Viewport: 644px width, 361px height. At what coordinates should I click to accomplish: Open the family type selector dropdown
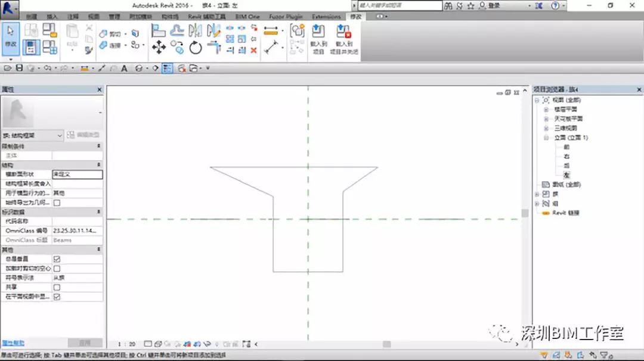point(32,135)
